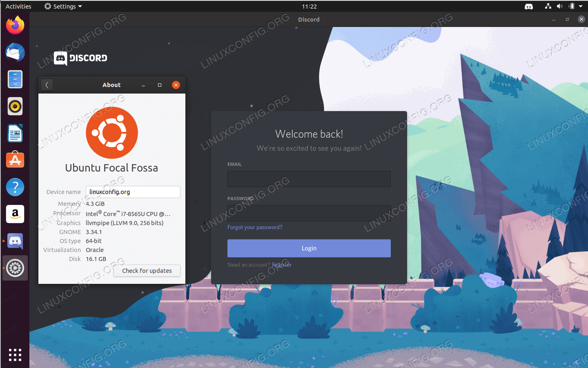Open the Settings app menu in top bar
The height and width of the screenshot is (368, 588).
click(63, 7)
